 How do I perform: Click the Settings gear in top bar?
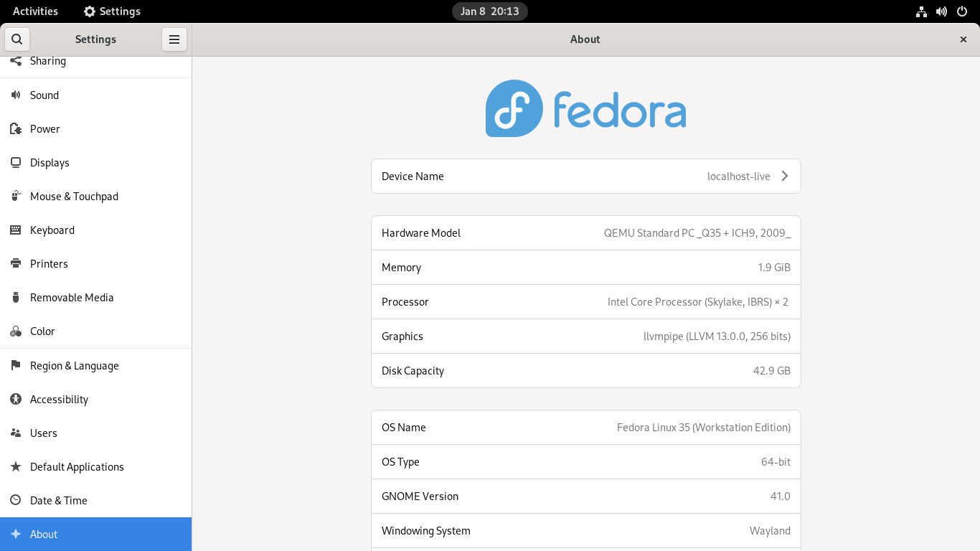click(x=90, y=11)
